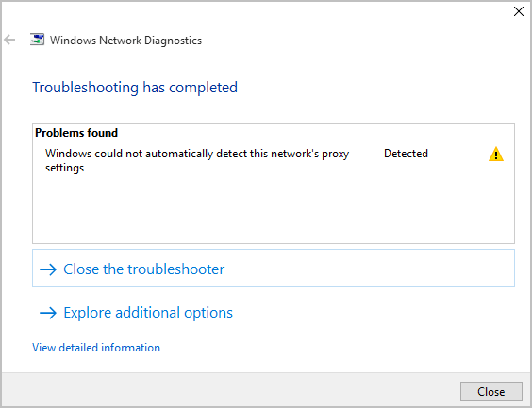Select the proxy settings problem entry

click(274, 160)
